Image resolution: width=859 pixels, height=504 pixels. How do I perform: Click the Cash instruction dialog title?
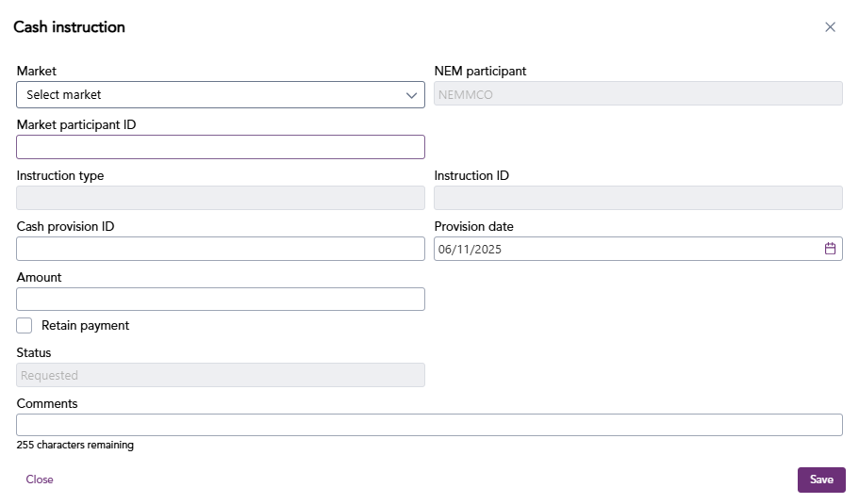69,27
